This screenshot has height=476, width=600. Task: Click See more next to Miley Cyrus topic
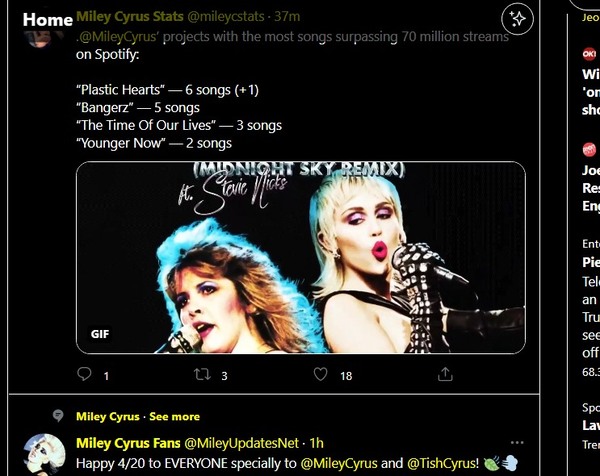(x=174, y=416)
